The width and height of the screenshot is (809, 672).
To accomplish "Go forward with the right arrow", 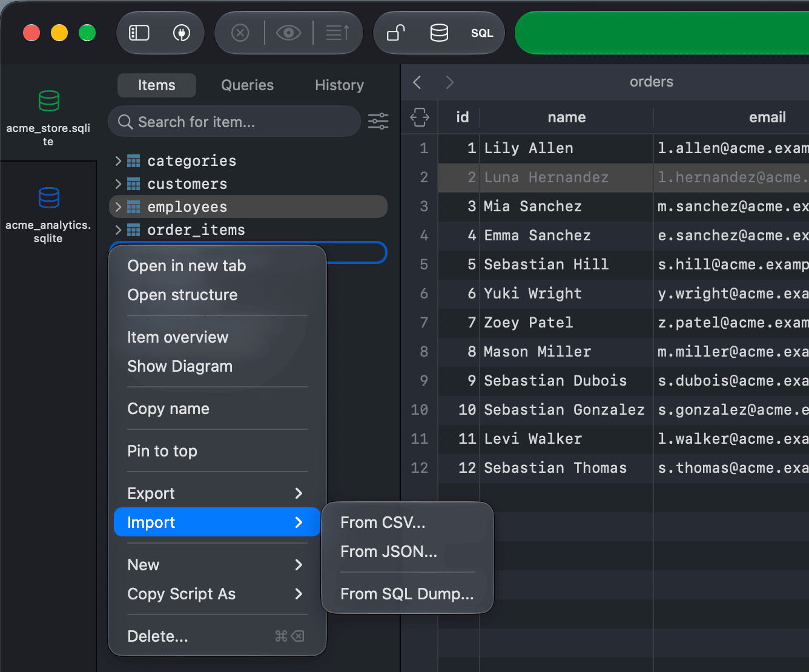I will [x=449, y=82].
